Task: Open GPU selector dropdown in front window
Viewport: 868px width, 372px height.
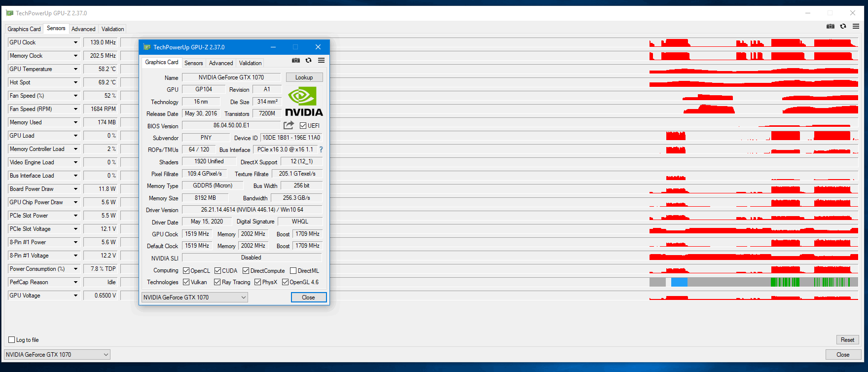Action: [x=194, y=298]
